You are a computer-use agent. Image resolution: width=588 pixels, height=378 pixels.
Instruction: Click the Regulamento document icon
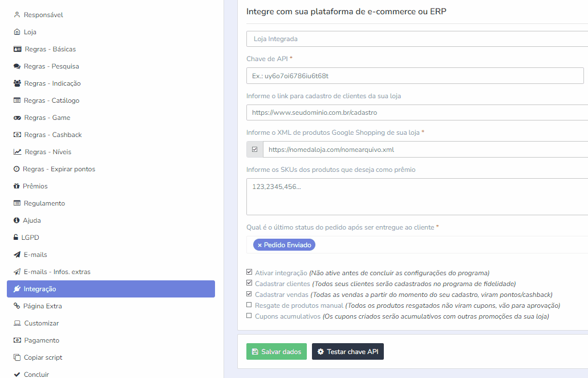pos(17,203)
